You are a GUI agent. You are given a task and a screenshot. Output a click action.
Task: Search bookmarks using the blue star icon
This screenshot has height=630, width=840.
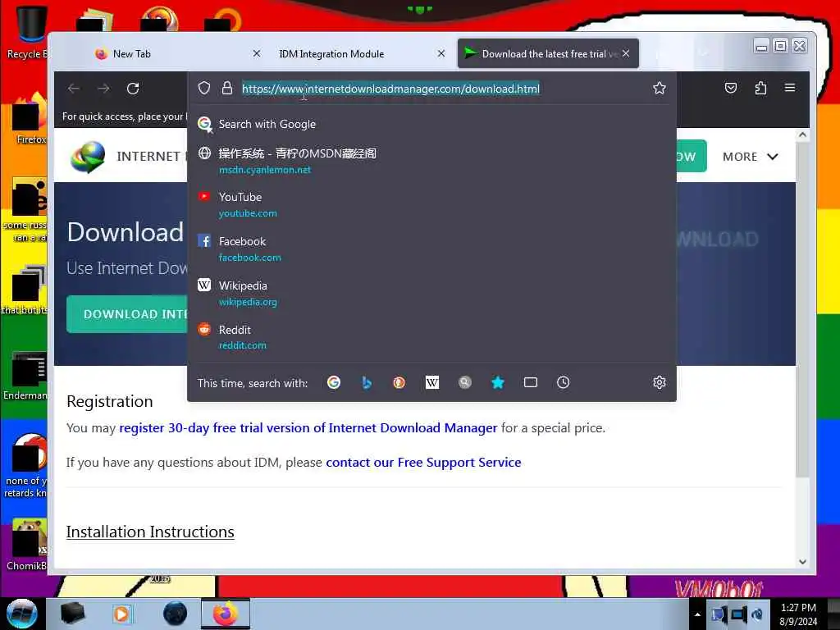pyautogui.click(x=498, y=382)
